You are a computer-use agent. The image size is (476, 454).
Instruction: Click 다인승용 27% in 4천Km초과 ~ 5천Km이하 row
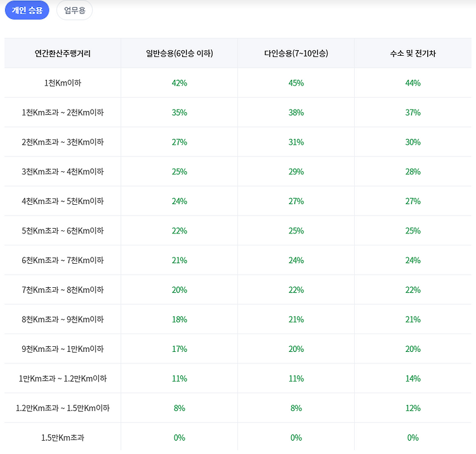[296, 201]
